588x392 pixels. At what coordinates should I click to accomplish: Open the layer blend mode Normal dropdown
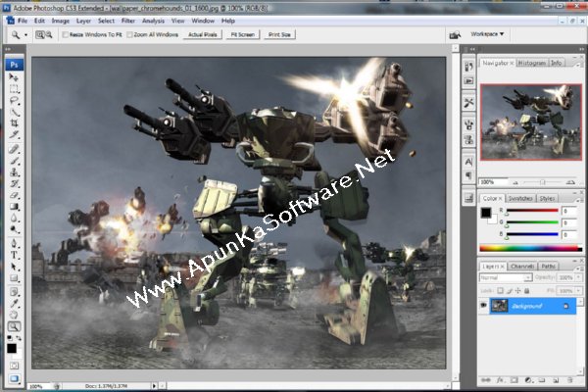(x=506, y=277)
